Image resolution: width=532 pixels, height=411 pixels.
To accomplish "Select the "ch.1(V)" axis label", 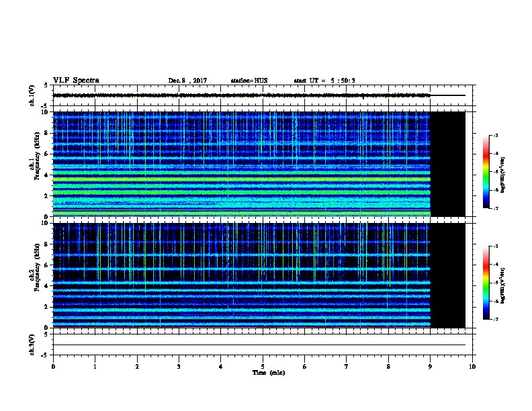I will coord(32,95).
